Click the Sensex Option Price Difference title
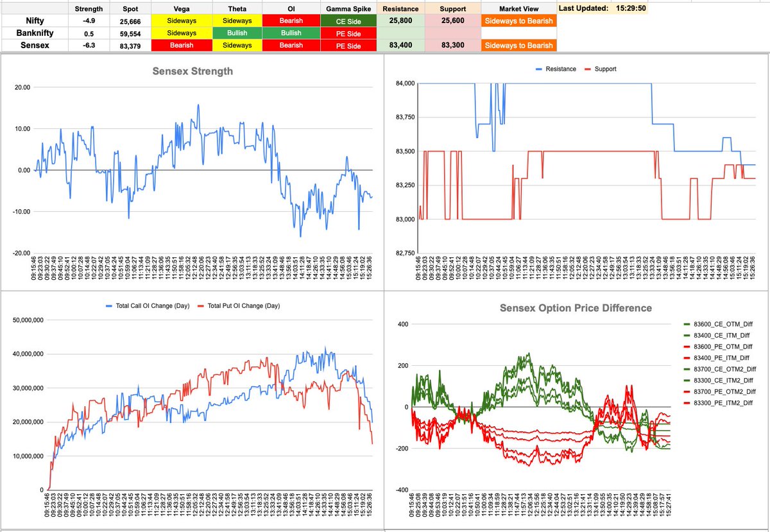This screenshot has height=532, width=770. point(576,308)
